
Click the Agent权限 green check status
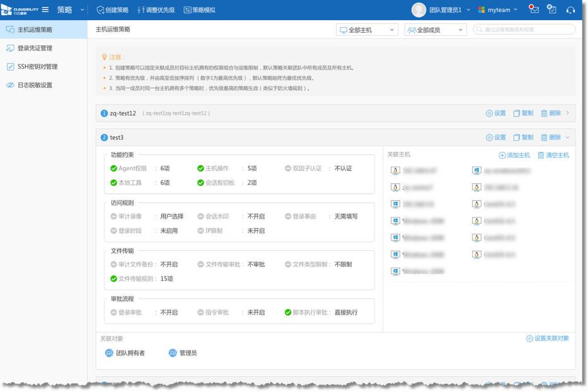[x=113, y=168]
